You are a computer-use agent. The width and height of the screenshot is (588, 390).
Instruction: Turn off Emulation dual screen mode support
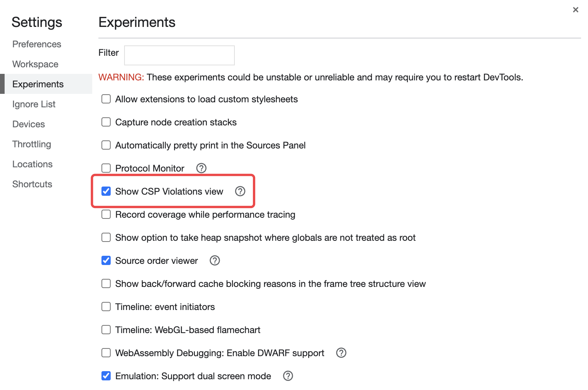point(106,376)
